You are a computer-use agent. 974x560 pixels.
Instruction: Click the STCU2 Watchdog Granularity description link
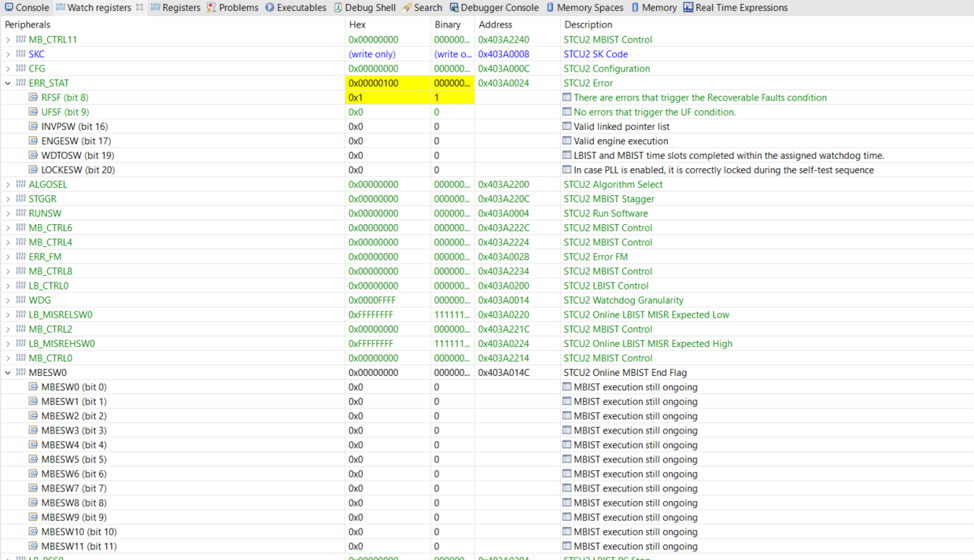623,300
